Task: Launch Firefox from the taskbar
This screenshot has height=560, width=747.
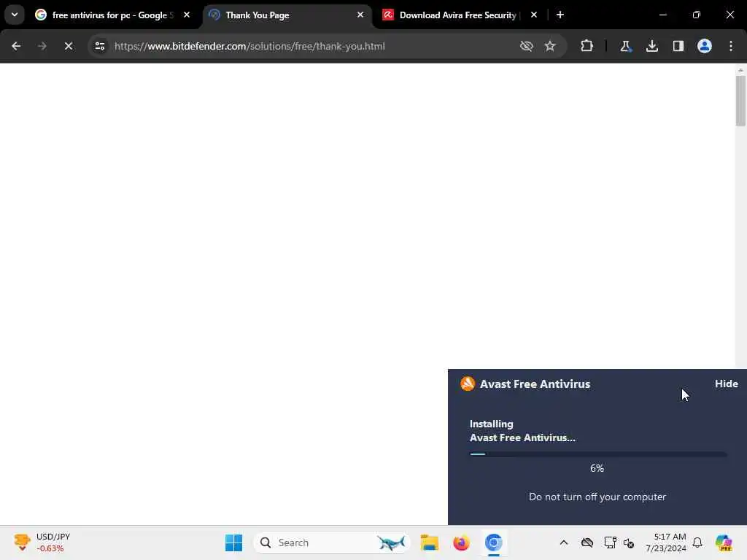Action: 461,542
